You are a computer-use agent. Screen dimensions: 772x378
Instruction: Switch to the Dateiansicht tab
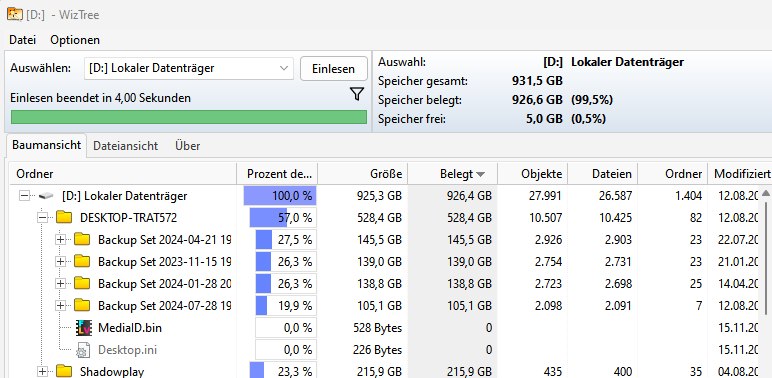126,146
